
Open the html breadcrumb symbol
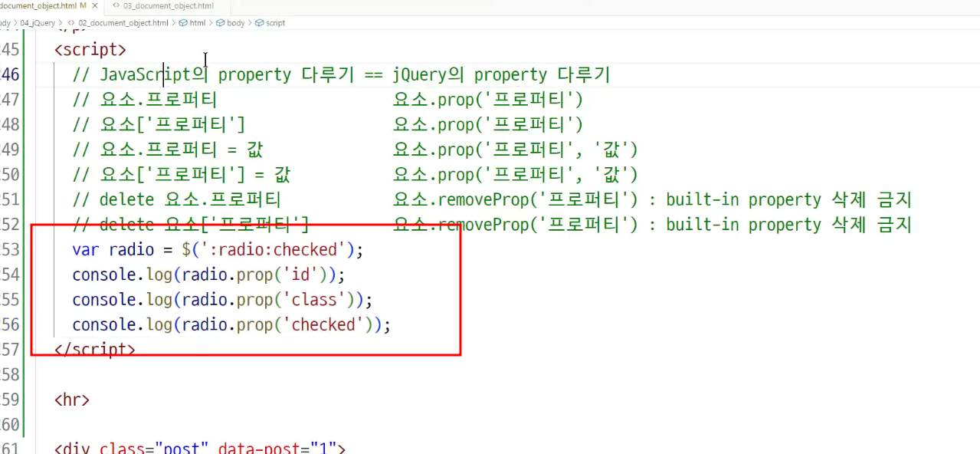click(198, 23)
